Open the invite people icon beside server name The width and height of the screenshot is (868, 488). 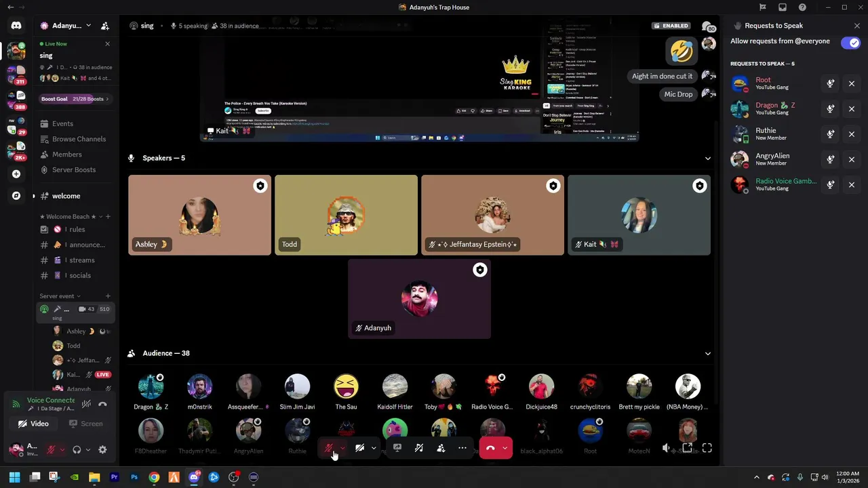[105, 26]
